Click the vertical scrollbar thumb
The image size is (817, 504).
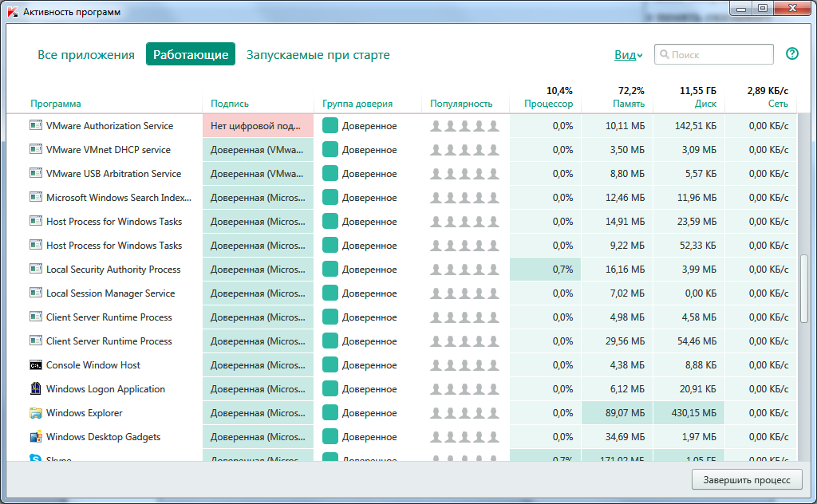pyautogui.click(x=803, y=289)
